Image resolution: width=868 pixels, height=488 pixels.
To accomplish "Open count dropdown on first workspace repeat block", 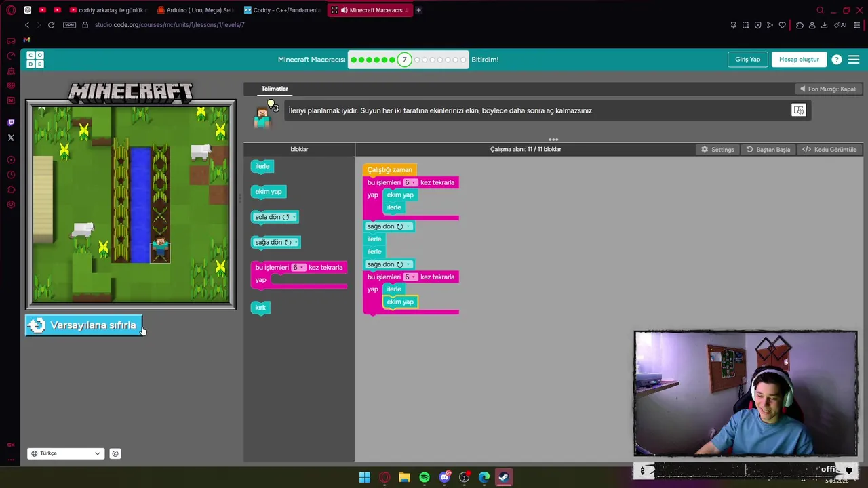I will (410, 182).
